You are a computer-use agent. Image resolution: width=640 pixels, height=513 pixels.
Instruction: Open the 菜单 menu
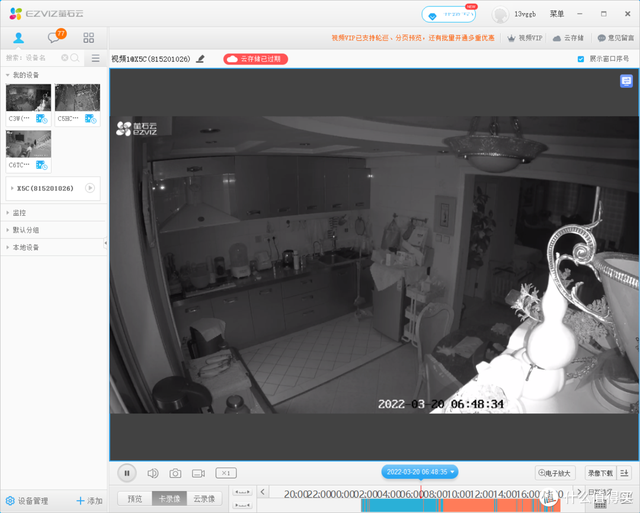coord(556,14)
